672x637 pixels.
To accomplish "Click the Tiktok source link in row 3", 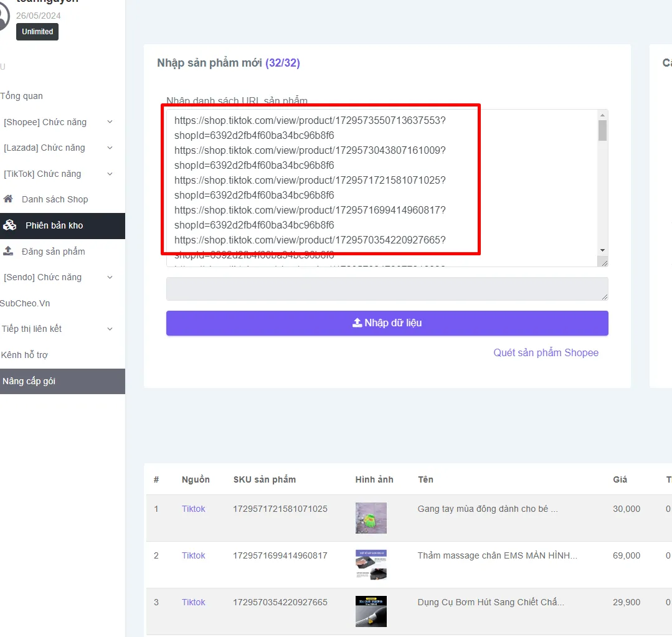I will (x=193, y=602).
